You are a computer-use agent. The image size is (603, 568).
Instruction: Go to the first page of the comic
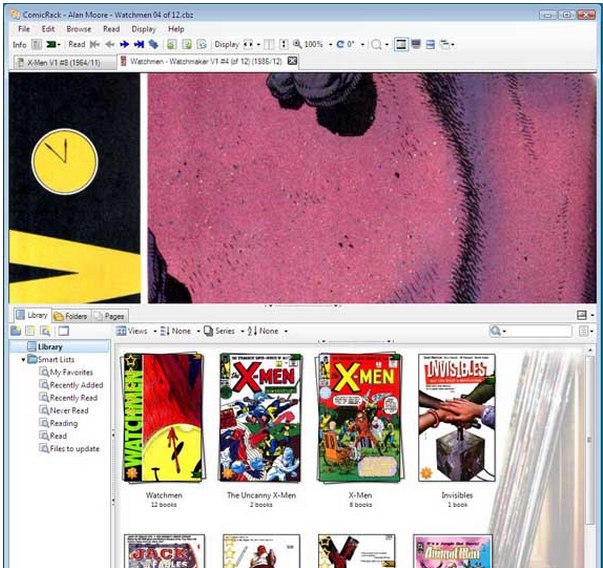pyautogui.click(x=94, y=45)
